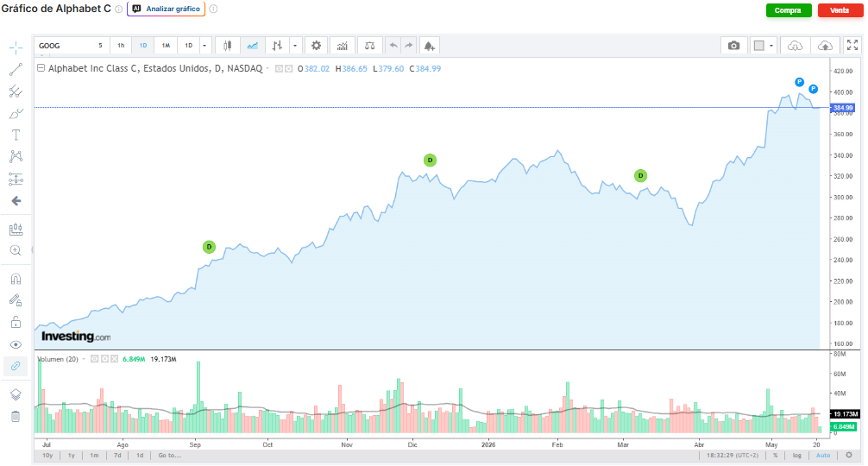Toggle magnet mode in left sidebar
868x466 pixels.
(16, 279)
